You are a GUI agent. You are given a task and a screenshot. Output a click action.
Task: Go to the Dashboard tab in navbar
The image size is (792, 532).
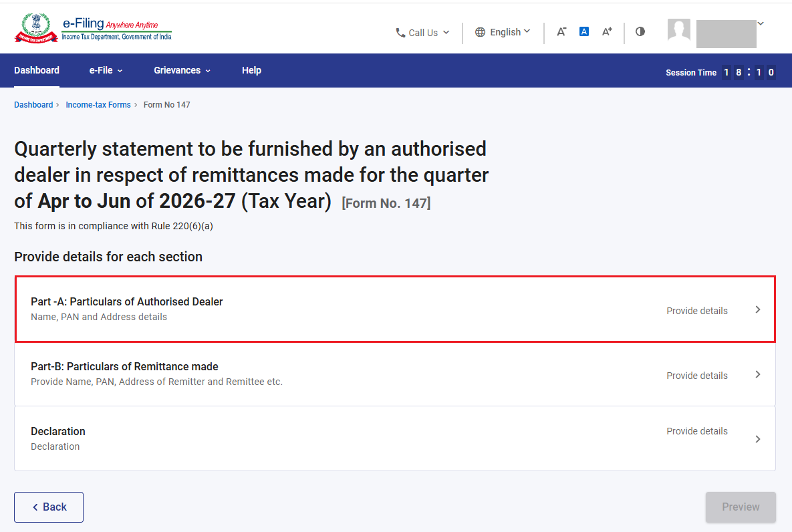(37, 70)
